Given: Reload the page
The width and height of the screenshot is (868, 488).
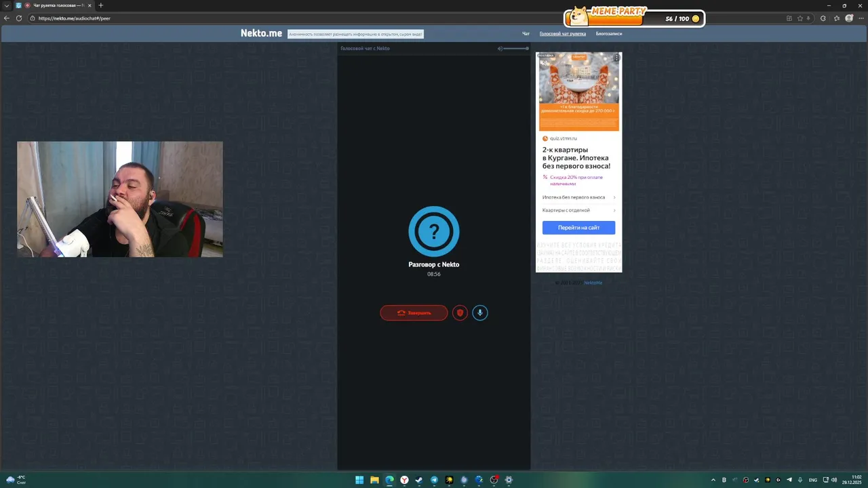Looking at the screenshot, I should 19,18.
